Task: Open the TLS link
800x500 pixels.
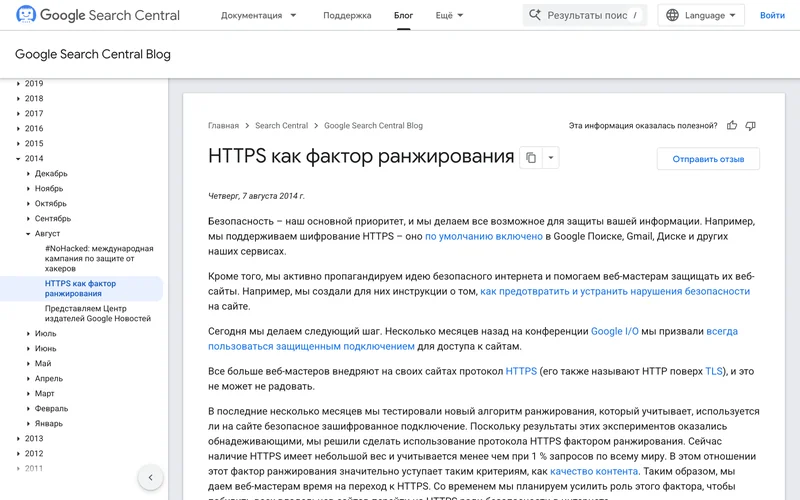Action: [714, 371]
